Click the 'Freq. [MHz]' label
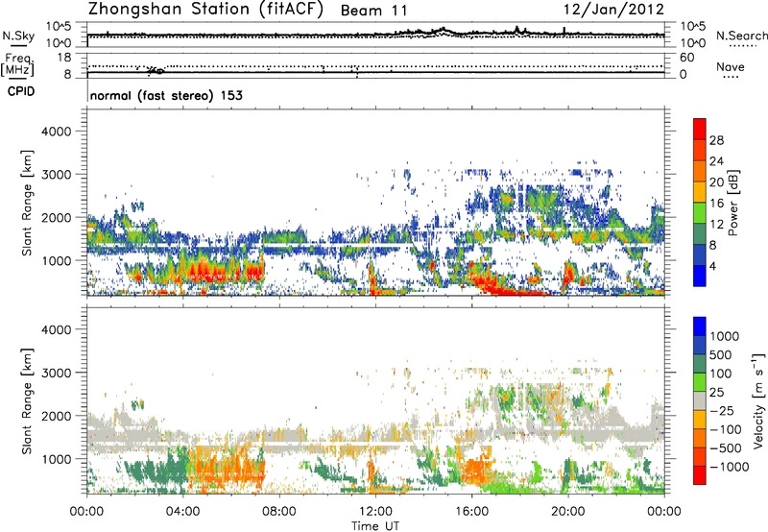The image size is (768, 532). click(17, 64)
